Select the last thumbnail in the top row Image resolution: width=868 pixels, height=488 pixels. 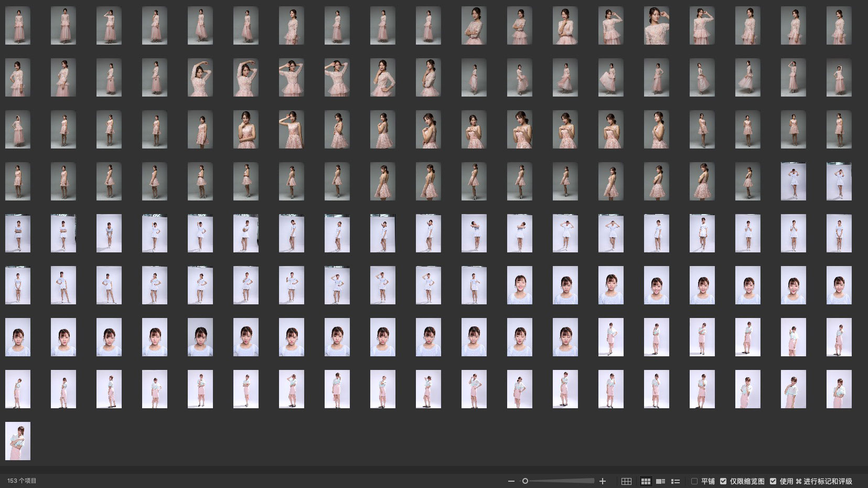click(839, 26)
